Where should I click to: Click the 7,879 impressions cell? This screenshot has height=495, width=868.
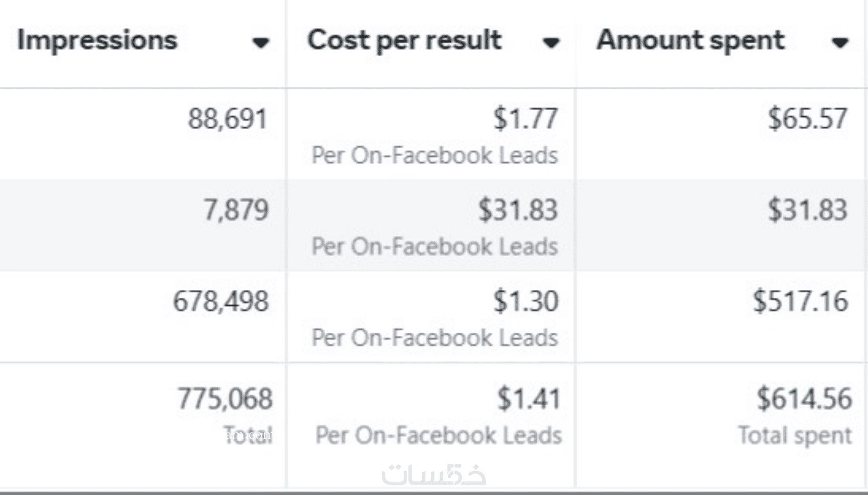pos(236,210)
